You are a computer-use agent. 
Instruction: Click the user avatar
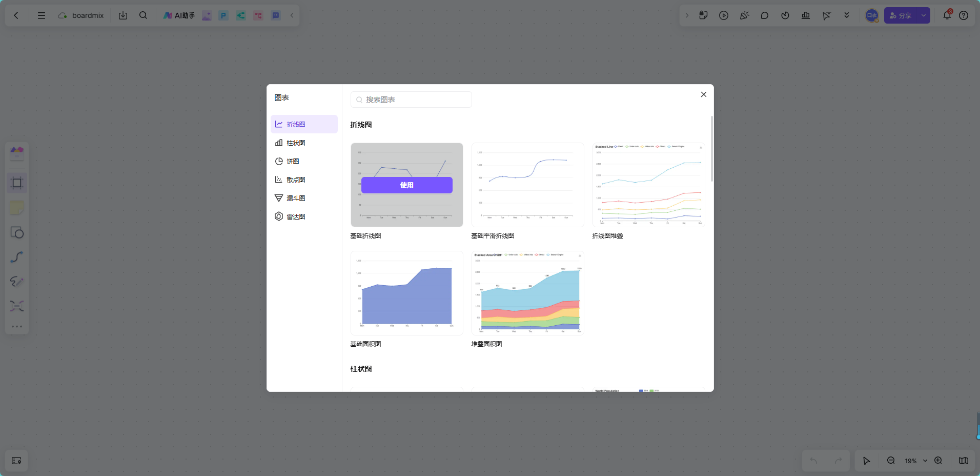872,15
